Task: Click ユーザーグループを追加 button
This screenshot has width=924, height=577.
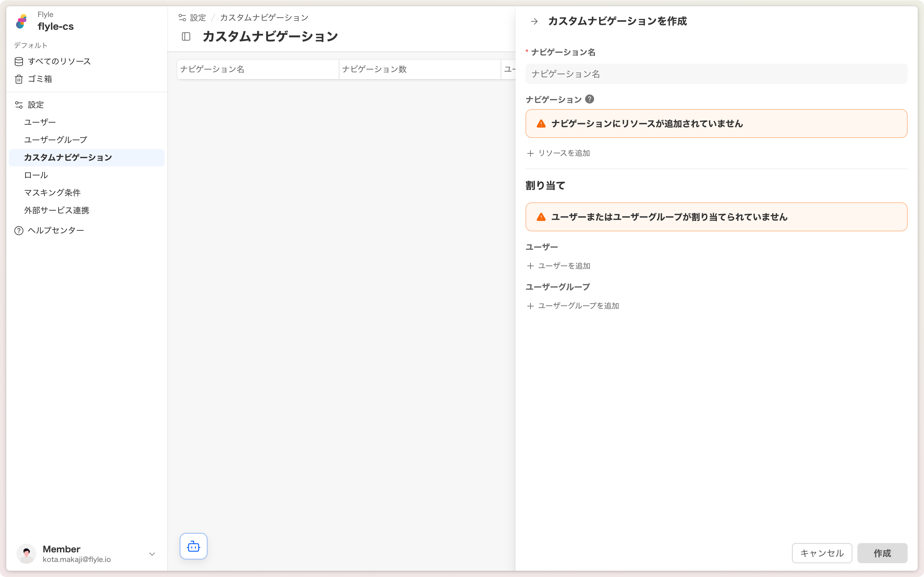Action: coord(573,306)
